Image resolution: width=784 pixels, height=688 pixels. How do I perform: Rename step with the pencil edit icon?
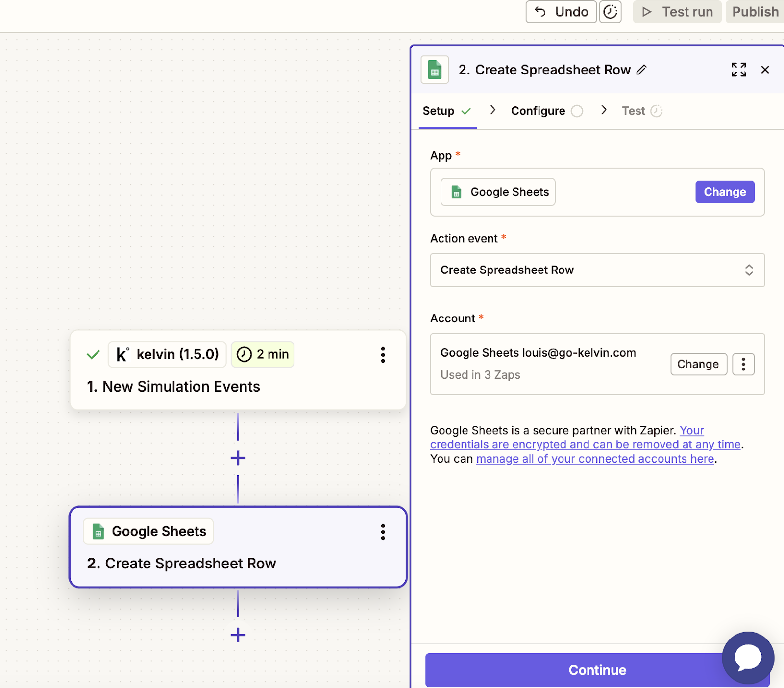[x=642, y=70]
